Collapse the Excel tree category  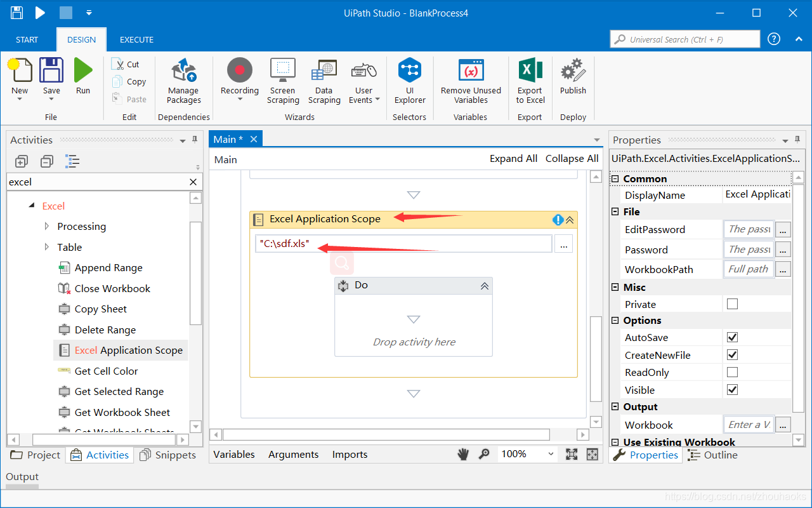31,206
